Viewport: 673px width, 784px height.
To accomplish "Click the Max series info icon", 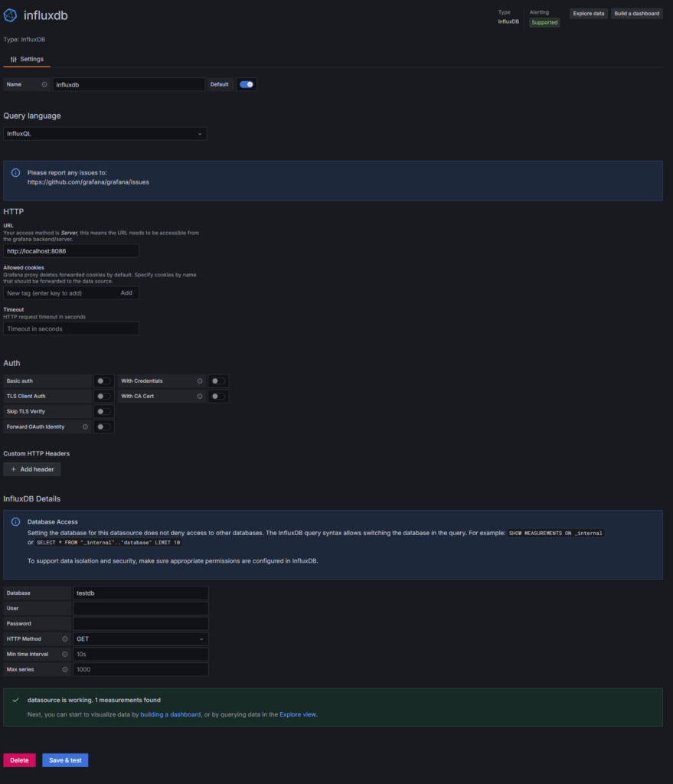I will click(x=64, y=669).
